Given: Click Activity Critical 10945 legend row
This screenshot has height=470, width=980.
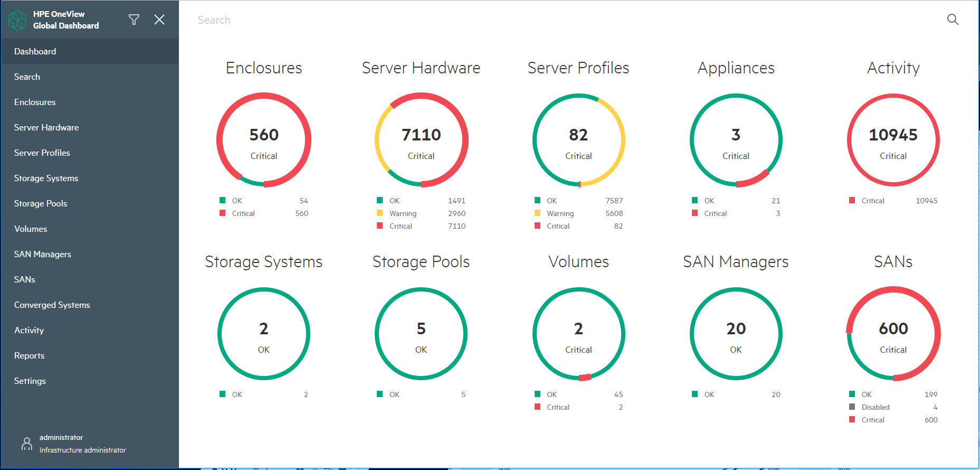Looking at the screenshot, I should click(893, 201).
